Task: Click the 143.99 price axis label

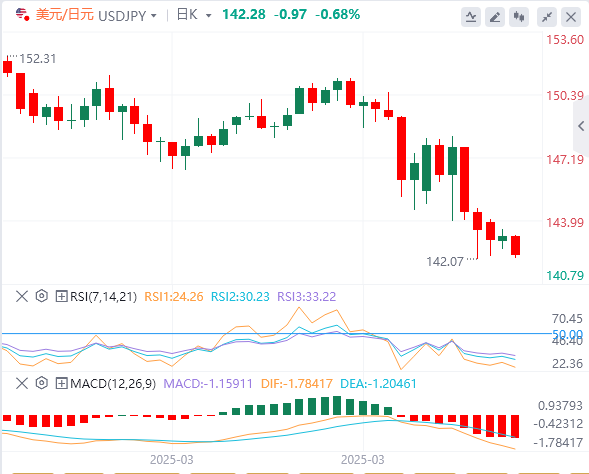Action: 565,222
